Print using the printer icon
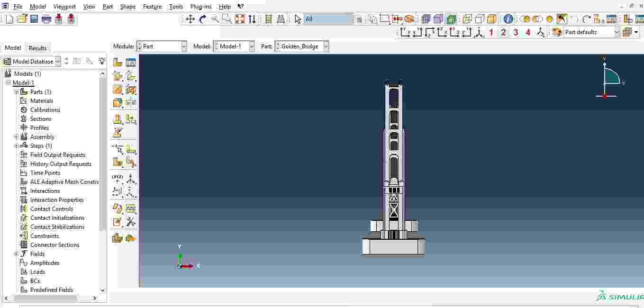644x308 pixels. pyautogui.click(x=46, y=19)
